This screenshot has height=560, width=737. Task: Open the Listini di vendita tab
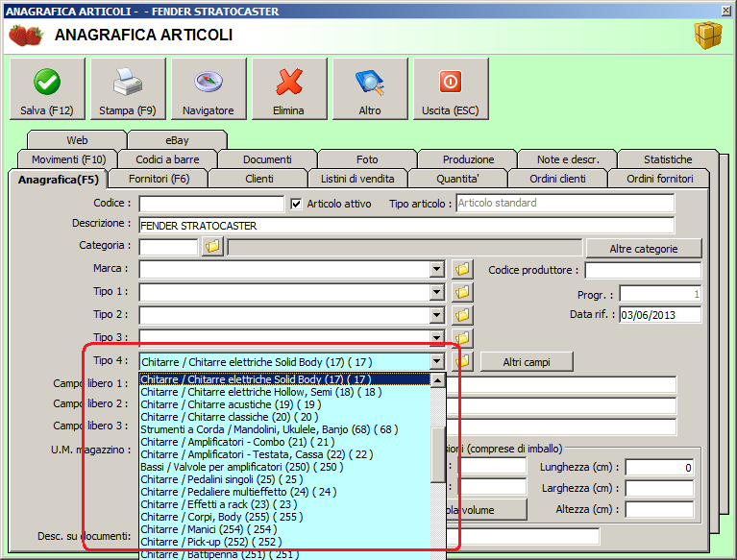coord(357,179)
